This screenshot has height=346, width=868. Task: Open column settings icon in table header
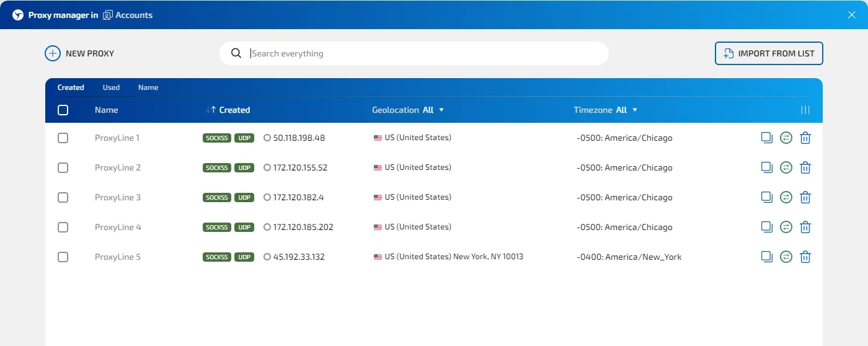click(x=805, y=110)
